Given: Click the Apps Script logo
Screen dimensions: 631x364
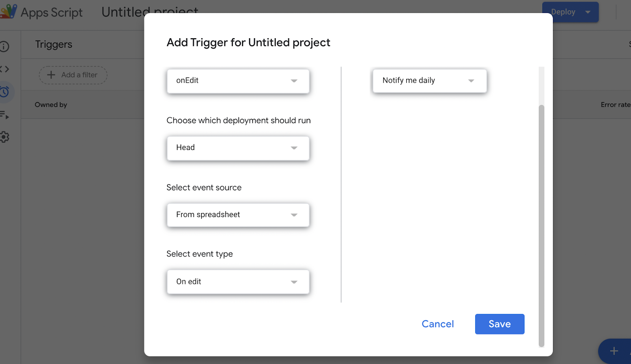Looking at the screenshot, I should point(8,11).
